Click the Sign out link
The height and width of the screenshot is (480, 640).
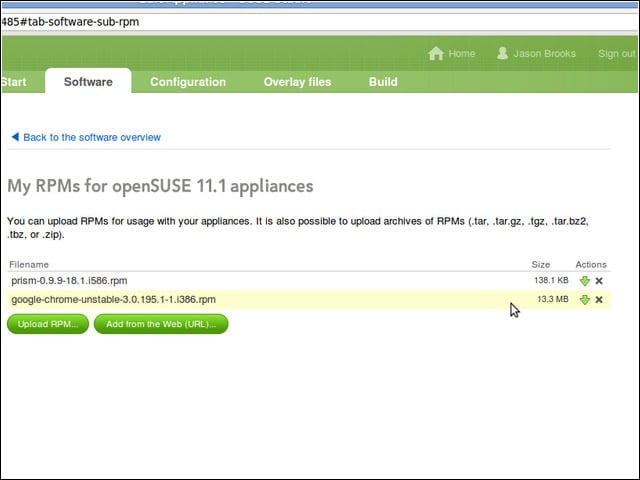(617, 53)
